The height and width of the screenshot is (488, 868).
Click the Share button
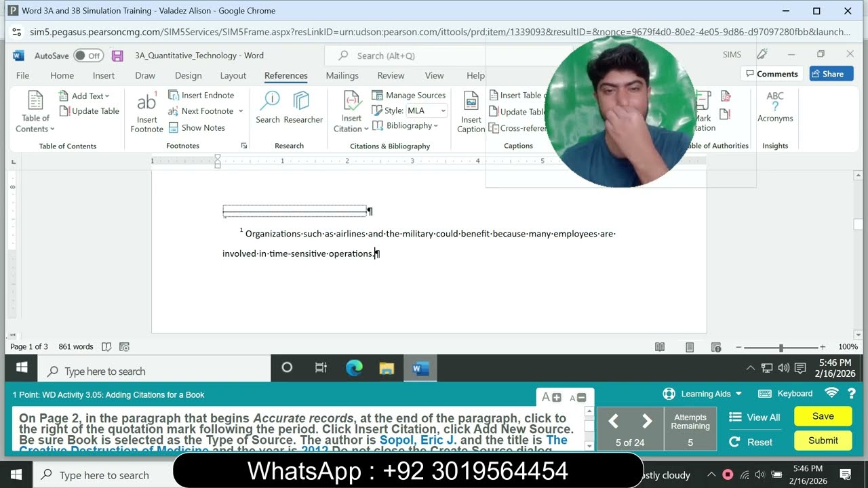click(x=831, y=74)
